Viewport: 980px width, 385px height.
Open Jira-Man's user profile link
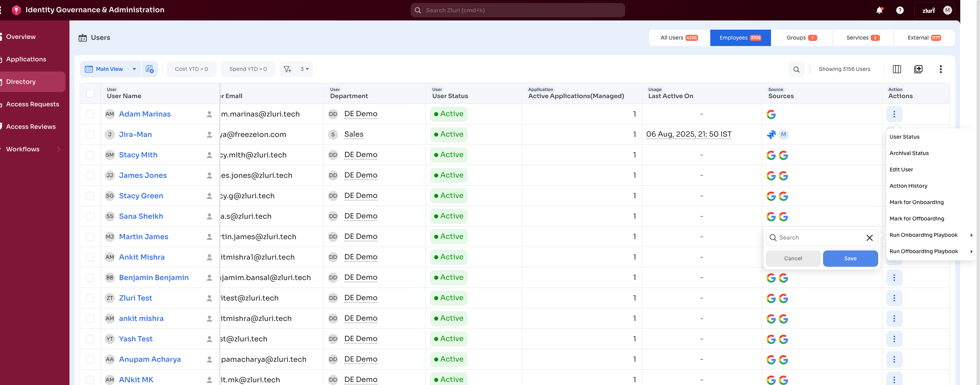(x=136, y=134)
